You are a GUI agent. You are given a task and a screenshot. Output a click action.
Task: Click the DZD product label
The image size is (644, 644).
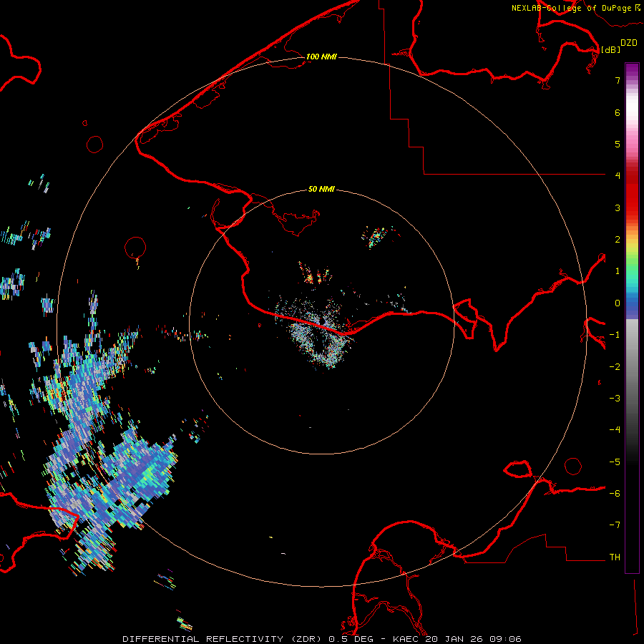[628, 43]
